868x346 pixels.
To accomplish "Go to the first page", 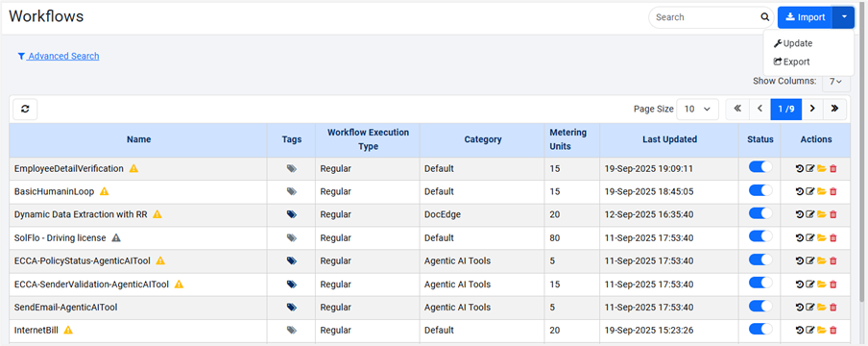I will 737,110.
